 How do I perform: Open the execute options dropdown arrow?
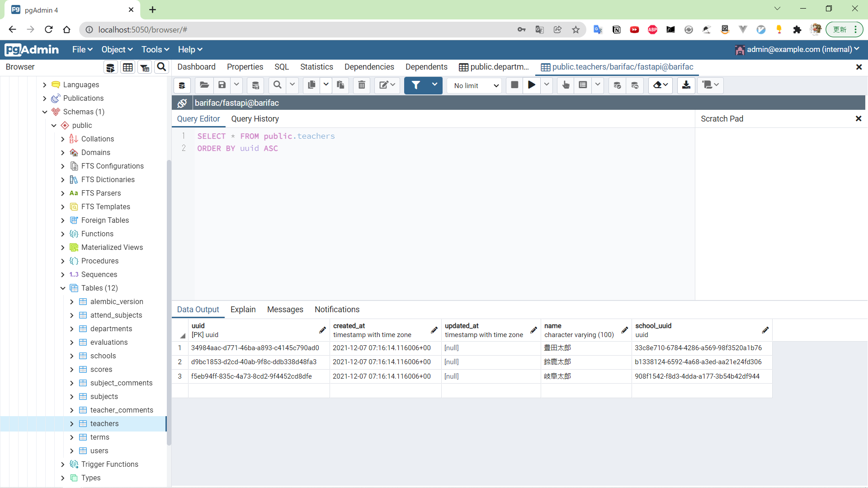(x=547, y=85)
